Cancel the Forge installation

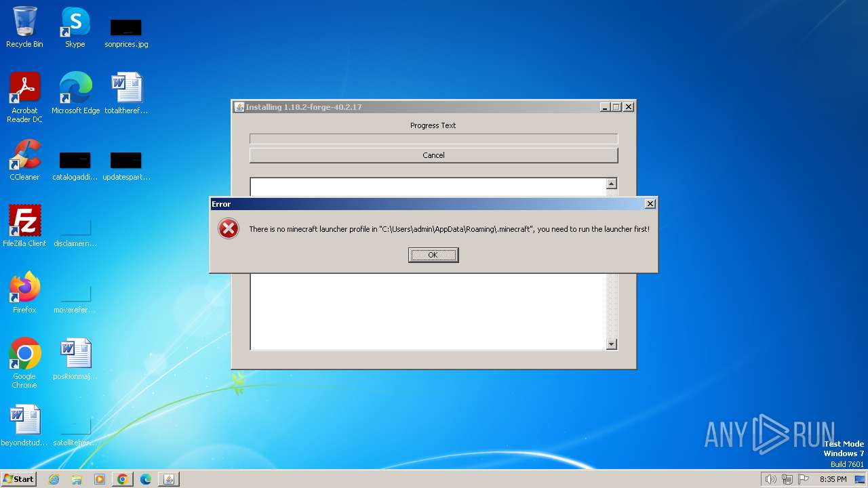[x=433, y=155]
